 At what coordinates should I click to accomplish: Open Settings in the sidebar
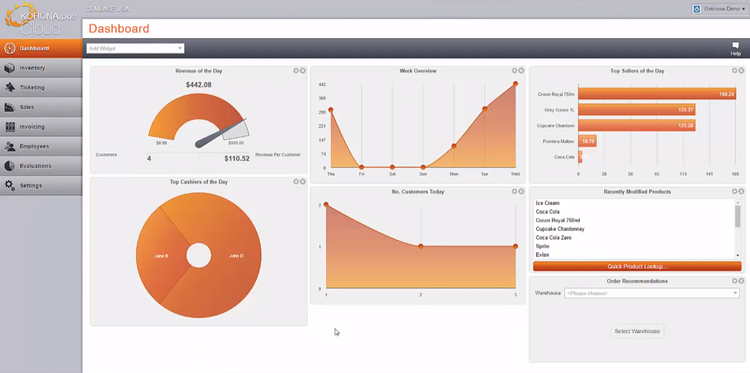(41, 186)
